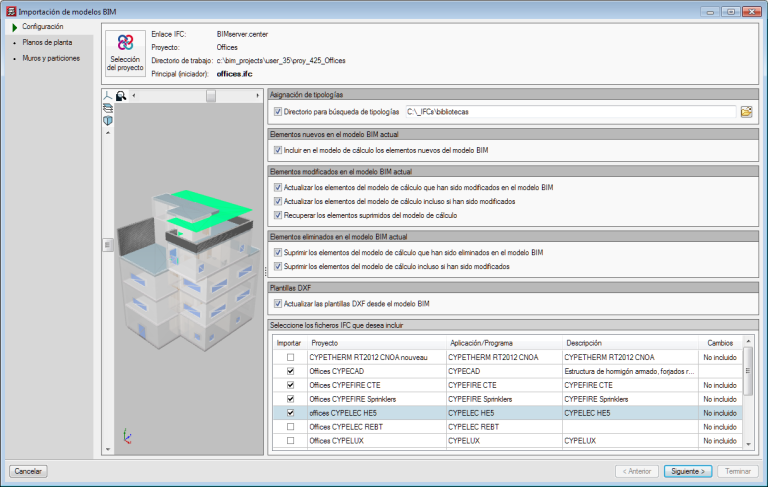The height and width of the screenshot is (487, 768).
Task: Uncheck import box for Offices CYPEFIRE CTE
Action: [x=290, y=385]
